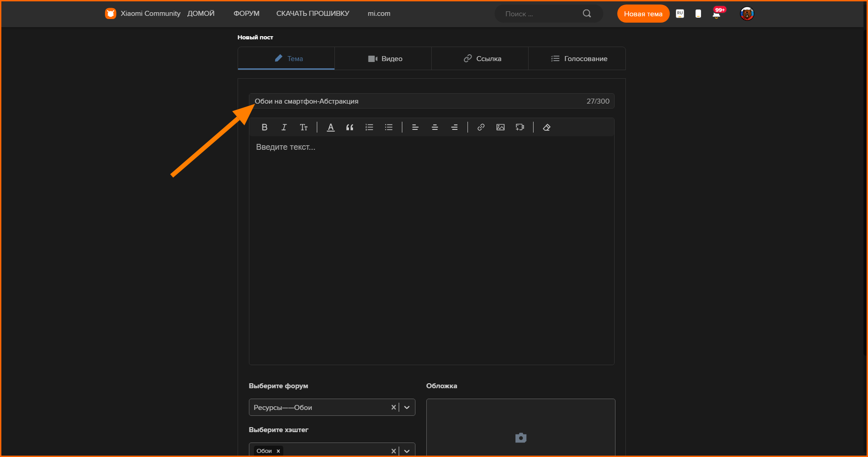The height and width of the screenshot is (457, 868).
Task: Remove the Обои hashtag chip
Action: (278, 451)
